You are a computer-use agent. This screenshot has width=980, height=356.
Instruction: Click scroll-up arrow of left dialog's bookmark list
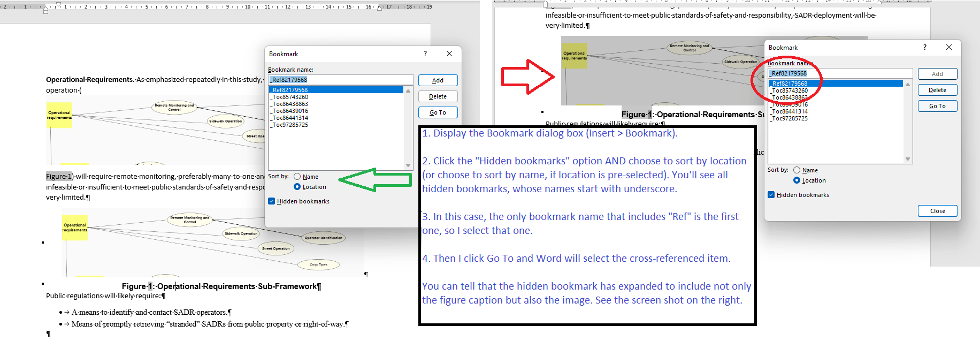(x=408, y=90)
